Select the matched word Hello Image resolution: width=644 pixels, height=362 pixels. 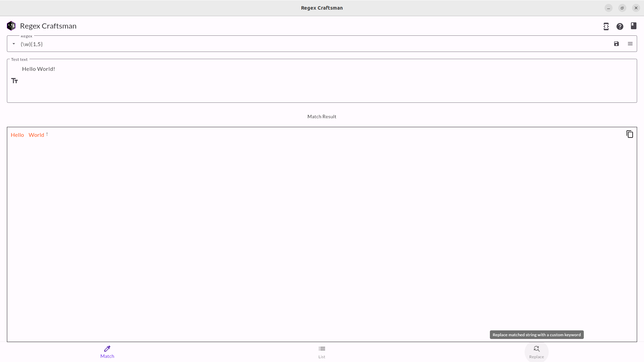point(17,135)
